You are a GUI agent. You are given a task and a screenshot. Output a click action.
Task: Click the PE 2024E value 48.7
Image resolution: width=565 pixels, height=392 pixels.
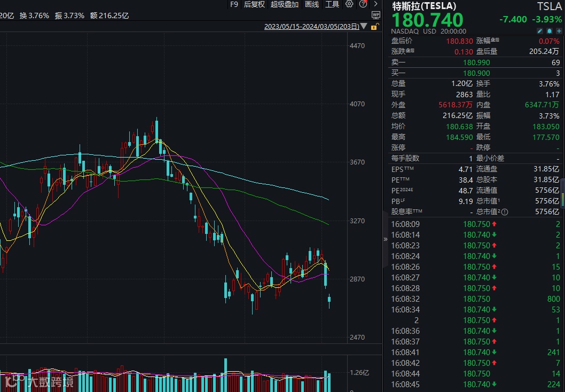click(466, 190)
